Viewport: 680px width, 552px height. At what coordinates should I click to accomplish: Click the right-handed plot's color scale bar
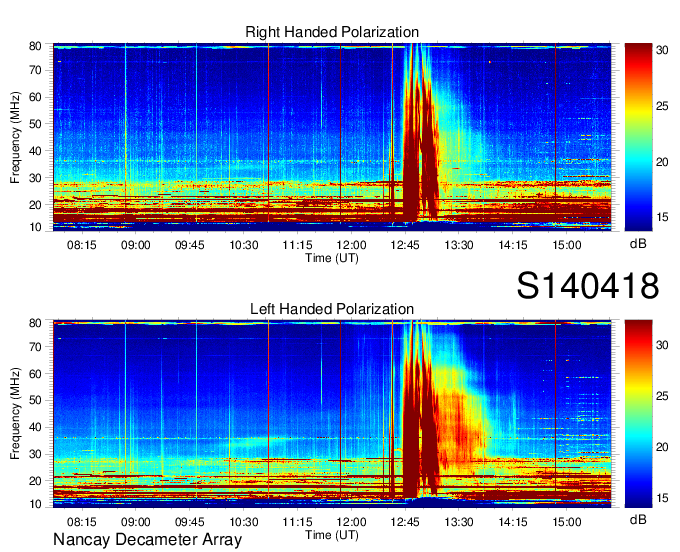[638, 137]
